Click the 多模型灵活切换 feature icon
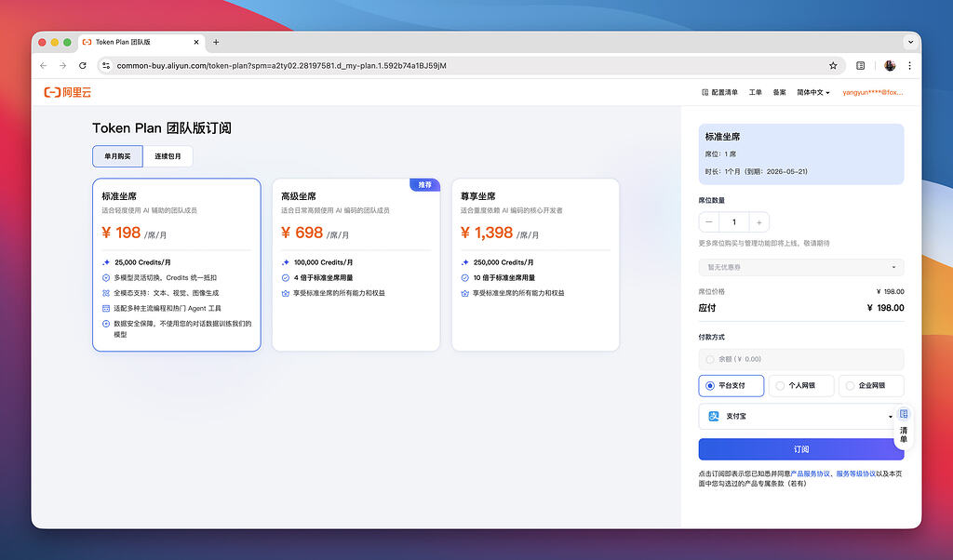Screen dimensions: 953x560 coord(106,277)
